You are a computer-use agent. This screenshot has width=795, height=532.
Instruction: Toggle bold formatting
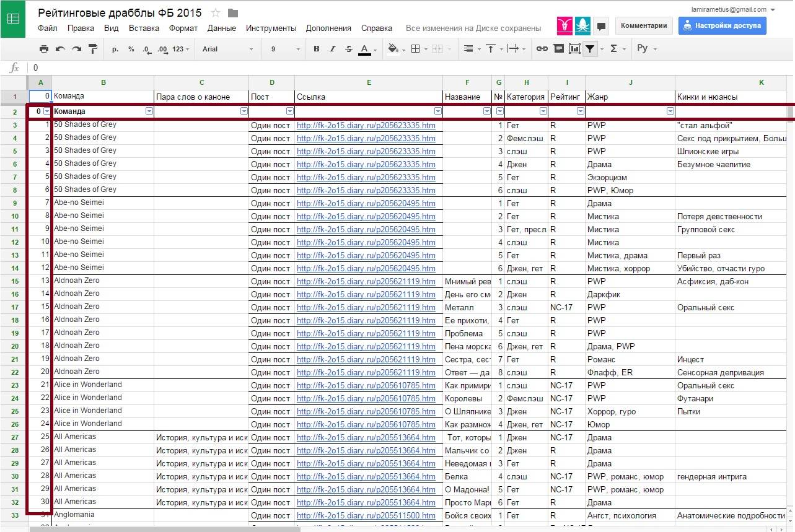point(317,49)
